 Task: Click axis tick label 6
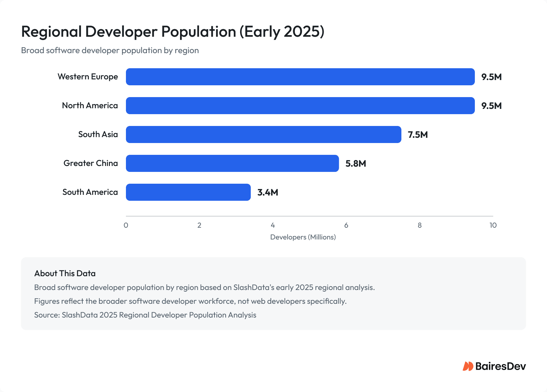346,225
